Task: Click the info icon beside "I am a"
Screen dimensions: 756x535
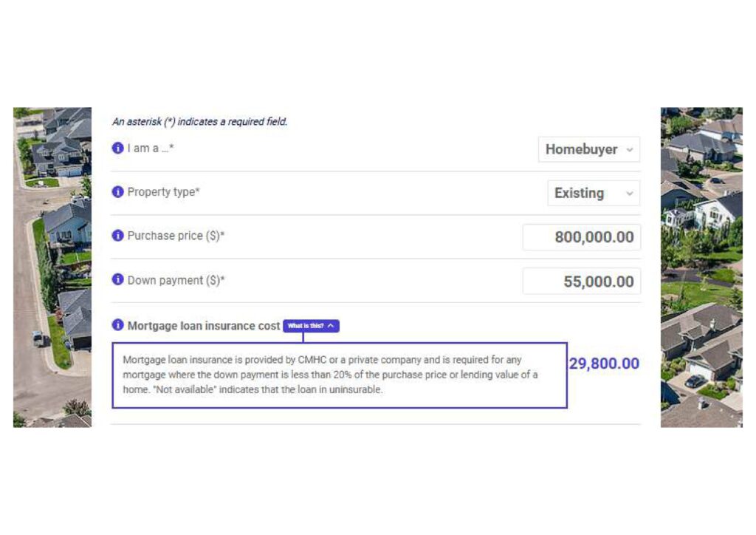Action: [x=117, y=148]
